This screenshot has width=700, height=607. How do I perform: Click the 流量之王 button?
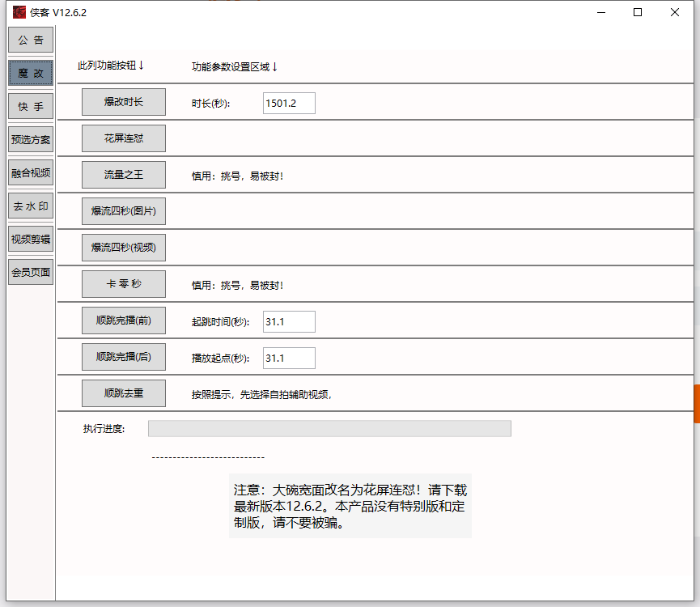click(x=124, y=175)
